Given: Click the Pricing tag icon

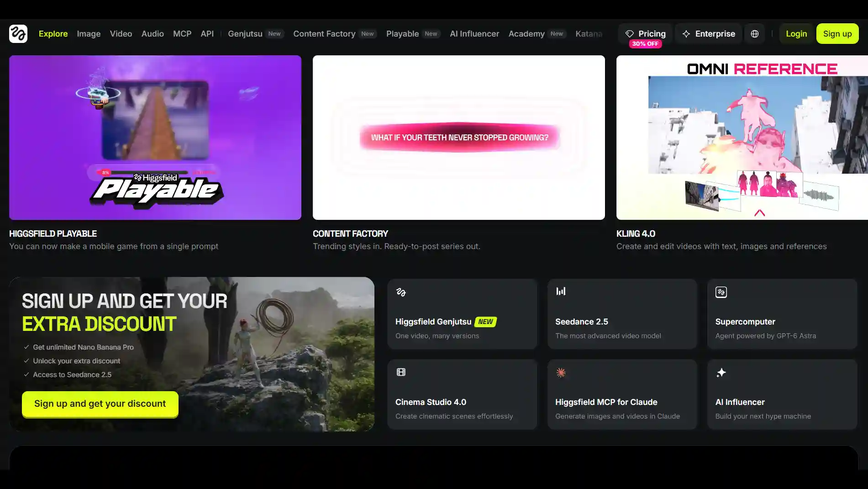Looking at the screenshot, I should [x=630, y=34].
